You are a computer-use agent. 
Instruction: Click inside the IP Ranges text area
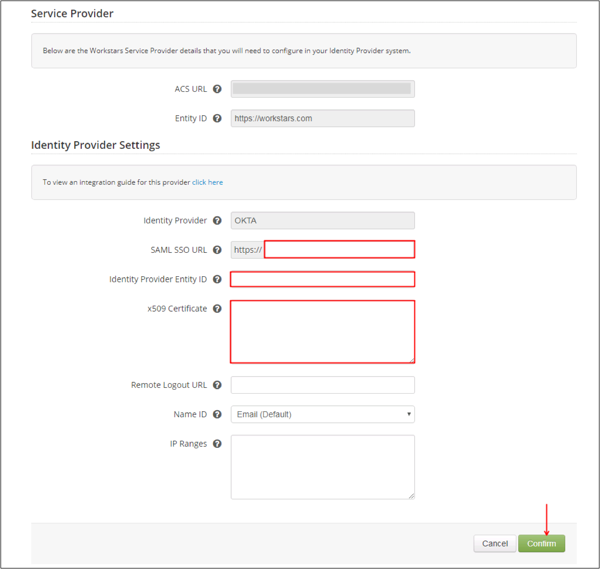(x=322, y=466)
